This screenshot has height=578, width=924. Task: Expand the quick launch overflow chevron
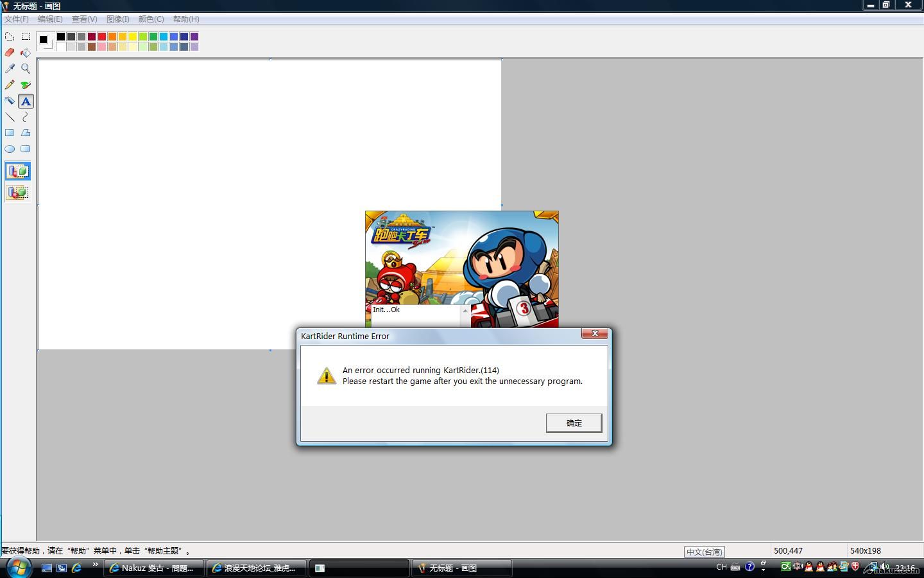click(96, 565)
